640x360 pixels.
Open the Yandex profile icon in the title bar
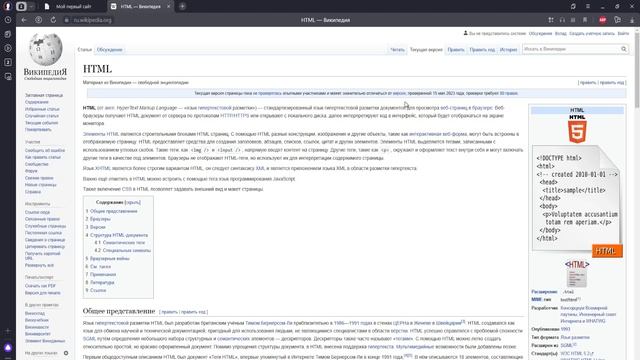[7, 6]
